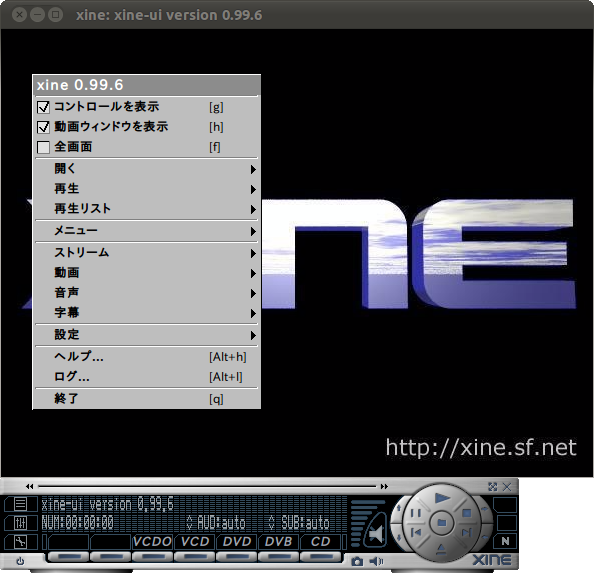Close the xine window from the title bar
The height and width of the screenshot is (573, 594).
click(x=19, y=15)
